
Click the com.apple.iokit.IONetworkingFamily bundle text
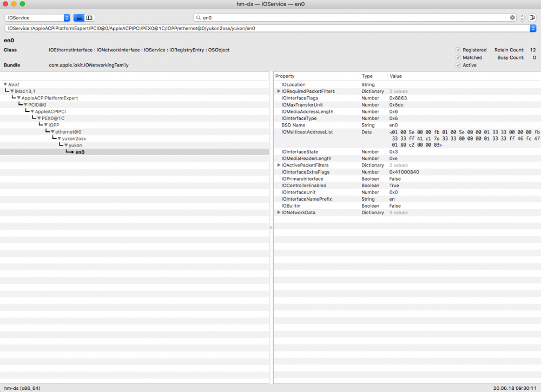click(x=89, y=65)
